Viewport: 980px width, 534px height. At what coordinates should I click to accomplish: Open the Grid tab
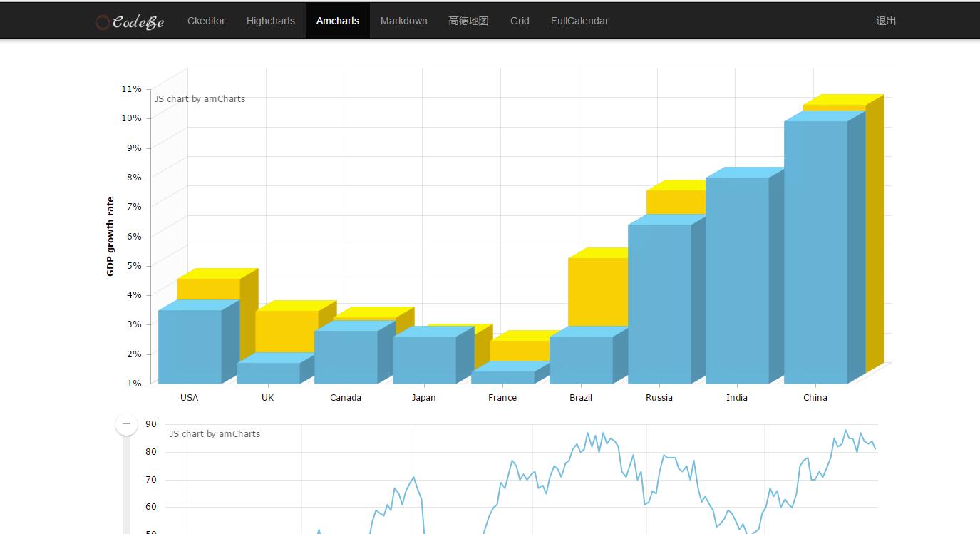[x=520, y=21]
